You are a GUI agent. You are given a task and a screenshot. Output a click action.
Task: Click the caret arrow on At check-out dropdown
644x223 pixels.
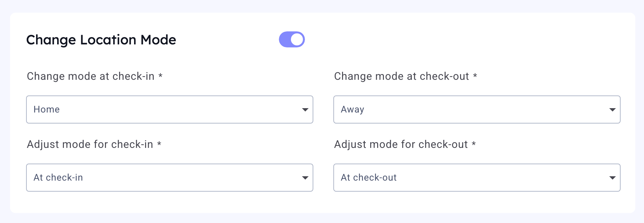click(612, 178)
